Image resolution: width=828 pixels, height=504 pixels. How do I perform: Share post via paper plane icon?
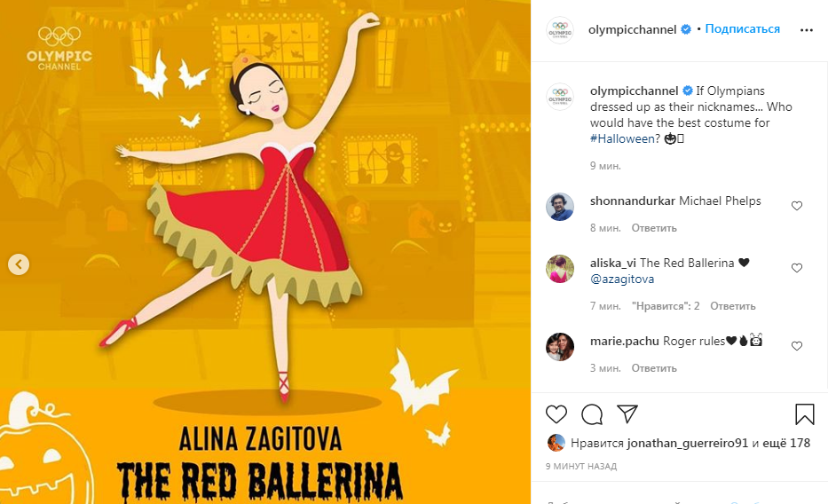pyautogui.click(x=627, y=414)
